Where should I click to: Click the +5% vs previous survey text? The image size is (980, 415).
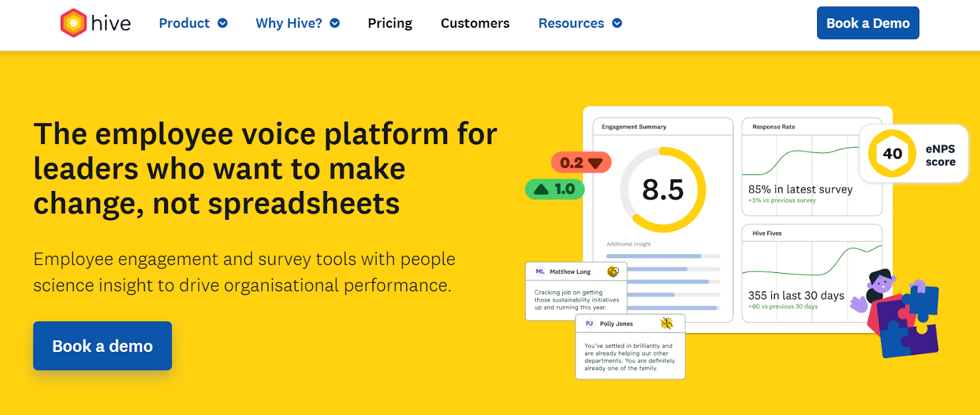tap(782, 200)
